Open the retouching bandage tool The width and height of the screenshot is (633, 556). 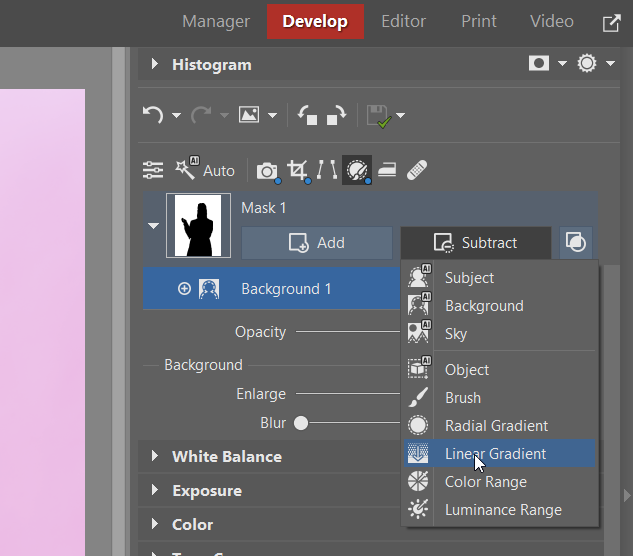click(x=418, y=170)
